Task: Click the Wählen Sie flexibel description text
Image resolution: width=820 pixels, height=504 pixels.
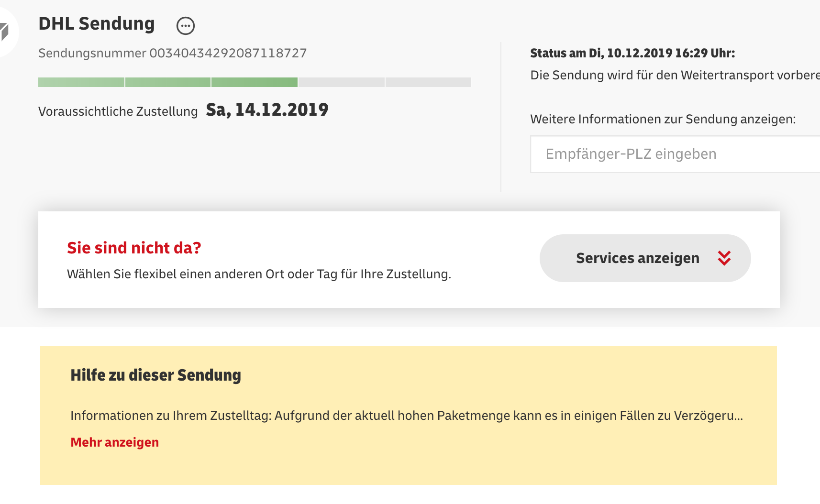Action: pos(259,274)
